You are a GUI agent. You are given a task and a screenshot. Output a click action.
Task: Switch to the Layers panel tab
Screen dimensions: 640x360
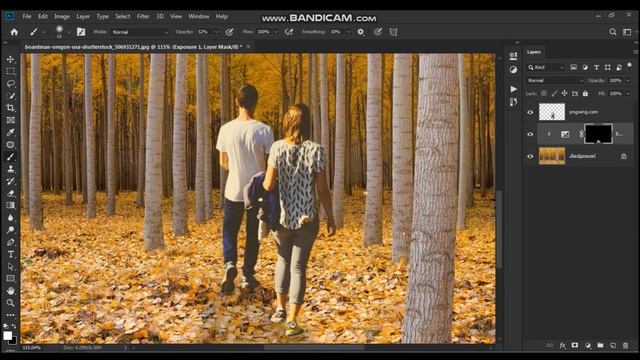(x=534, y=52)
